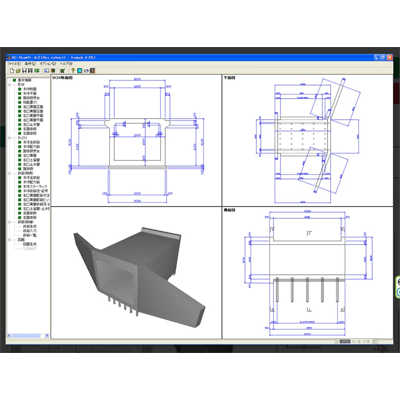
Task: Click the green grid toolbar icon
Action: tap(37, 71)
